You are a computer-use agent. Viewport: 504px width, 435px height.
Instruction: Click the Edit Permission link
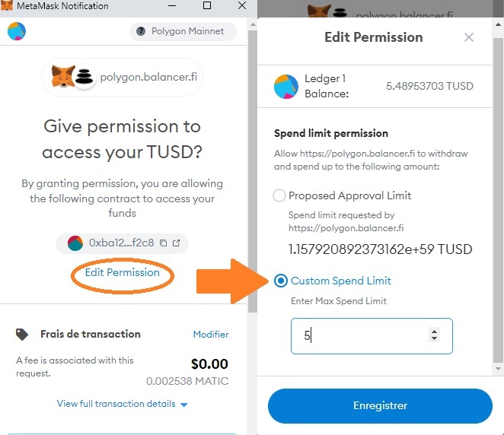tap(123, 272)
